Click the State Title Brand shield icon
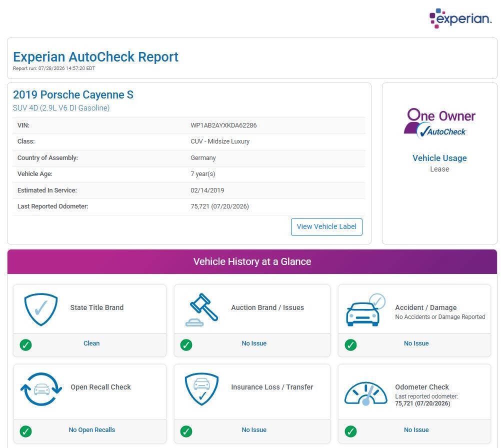This screenshot has width=501, height=448. pyautogui.click(x=41, y=309)
